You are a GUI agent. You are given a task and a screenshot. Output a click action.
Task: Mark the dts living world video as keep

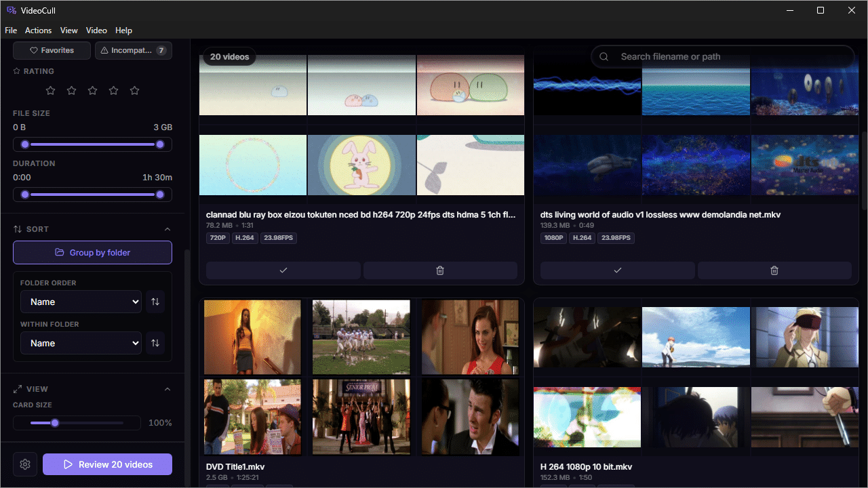617,270
